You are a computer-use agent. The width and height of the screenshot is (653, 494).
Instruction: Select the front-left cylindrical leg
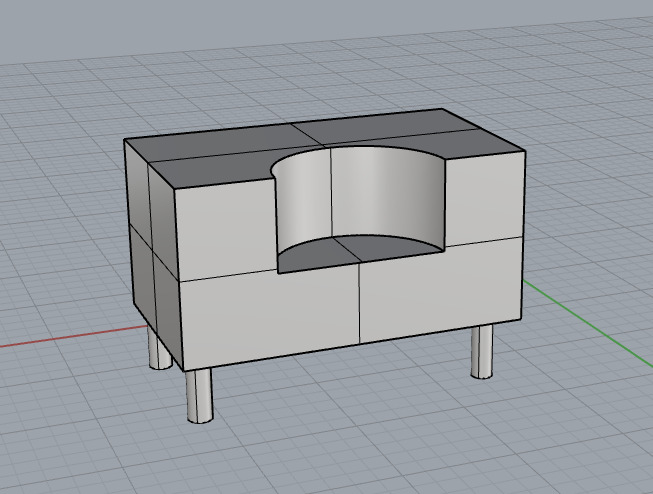tap(199, 396)
